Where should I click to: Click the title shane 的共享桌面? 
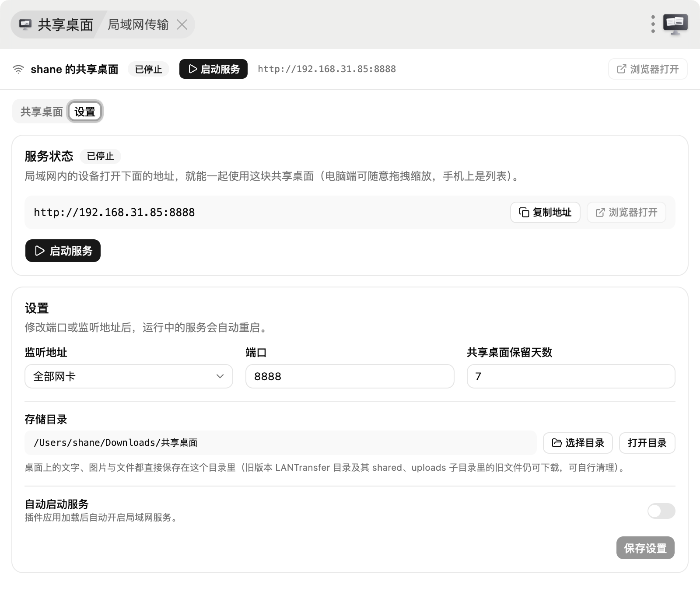74,69
